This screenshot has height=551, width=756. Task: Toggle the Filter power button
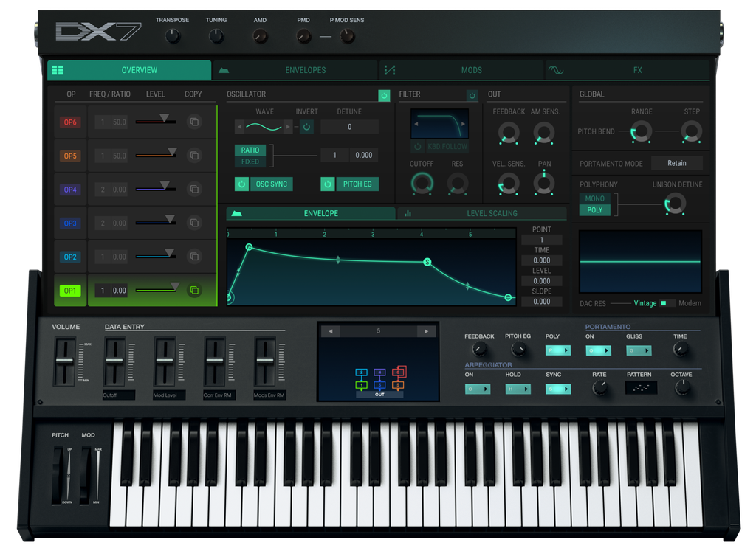pos(472,95)
